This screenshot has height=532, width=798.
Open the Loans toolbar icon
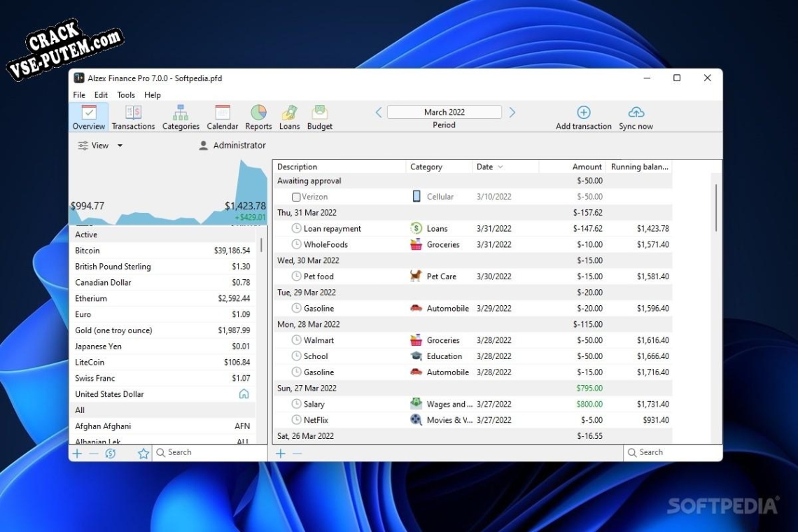point(290,112)
